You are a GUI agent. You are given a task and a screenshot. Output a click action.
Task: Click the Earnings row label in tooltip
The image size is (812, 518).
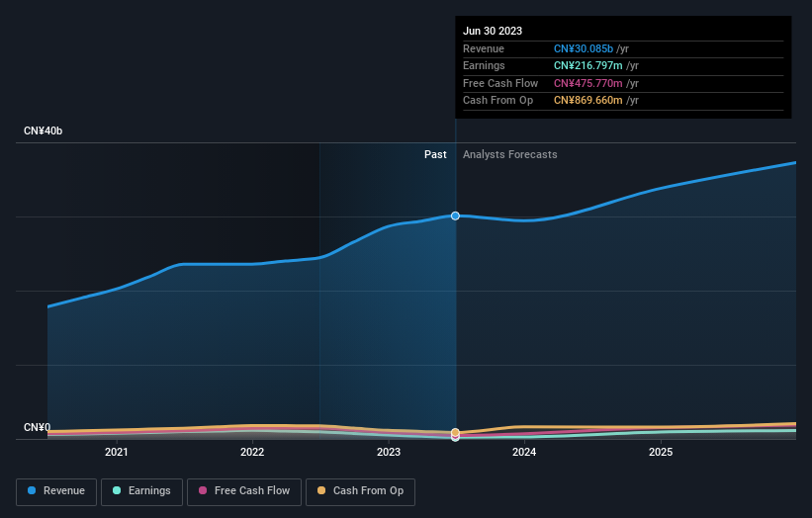click(x=484, y=65)
